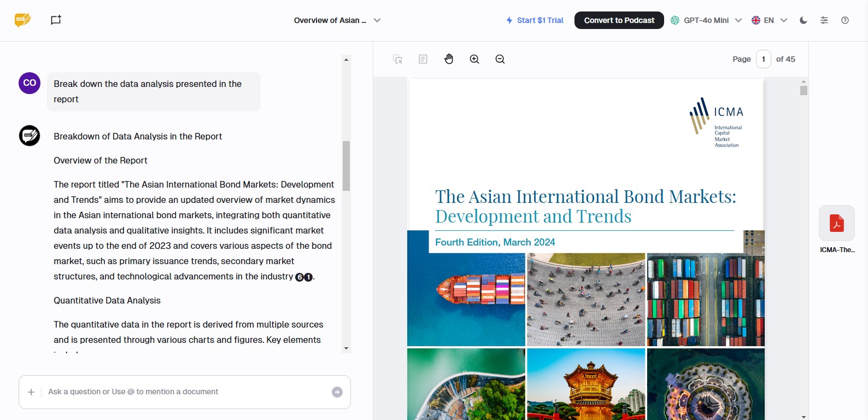Click the page number input field

coord(764,59)
